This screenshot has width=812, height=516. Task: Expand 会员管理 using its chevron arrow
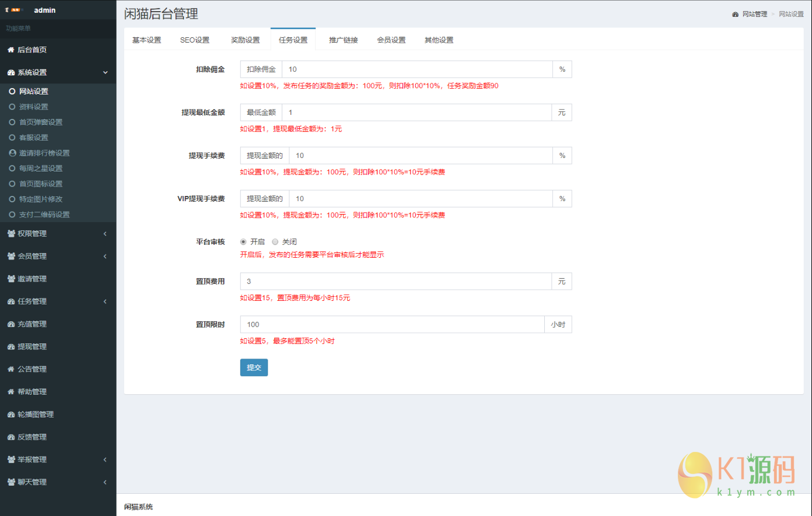coord(106,257)
